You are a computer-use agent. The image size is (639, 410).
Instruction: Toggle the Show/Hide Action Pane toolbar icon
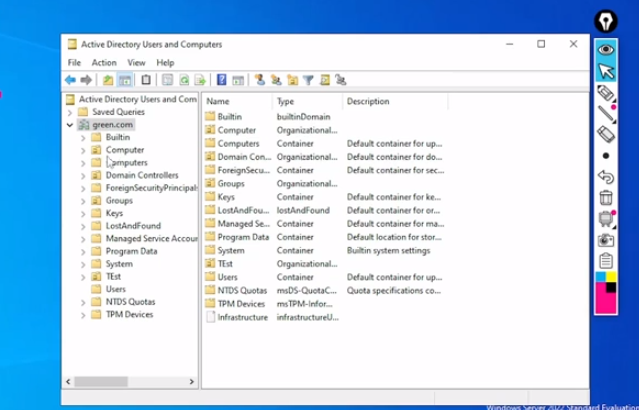(238, 80)
